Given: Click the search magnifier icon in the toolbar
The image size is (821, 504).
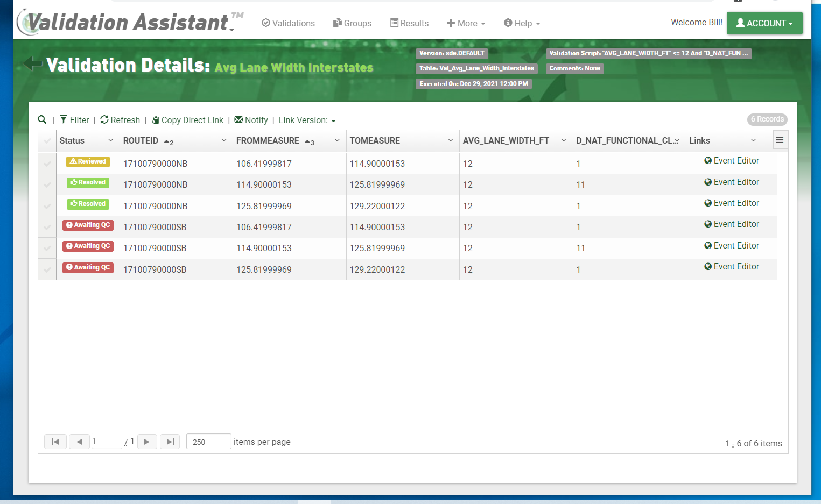Looking at the screenshot, I should tap(42, 119).
